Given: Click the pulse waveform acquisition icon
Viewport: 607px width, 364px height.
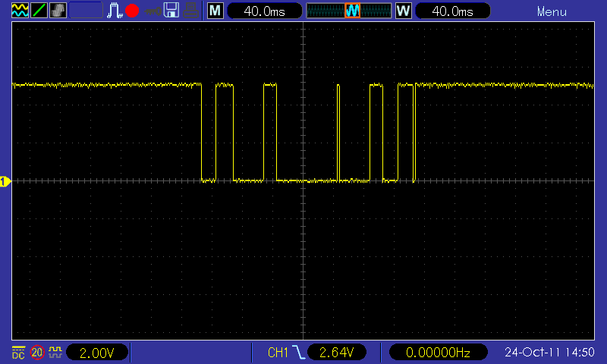Looking at the screenshot, I should click(x=115, y=11).
